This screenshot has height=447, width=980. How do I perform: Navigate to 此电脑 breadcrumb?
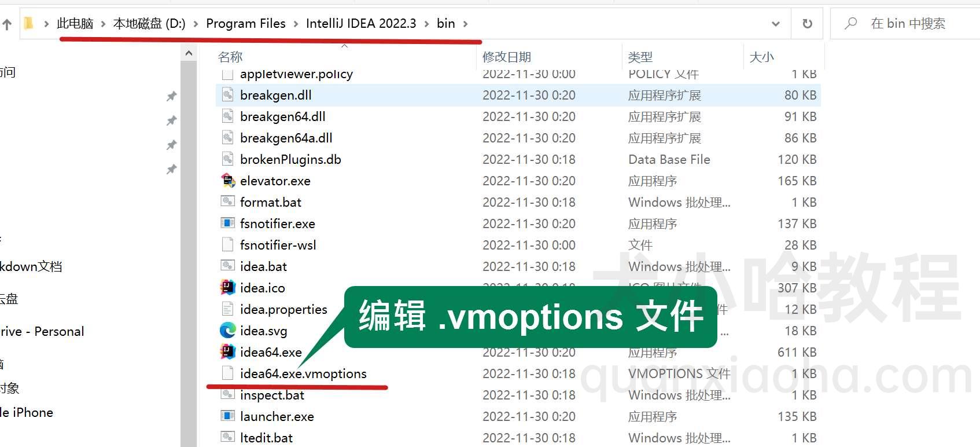(x=75, y=23)
